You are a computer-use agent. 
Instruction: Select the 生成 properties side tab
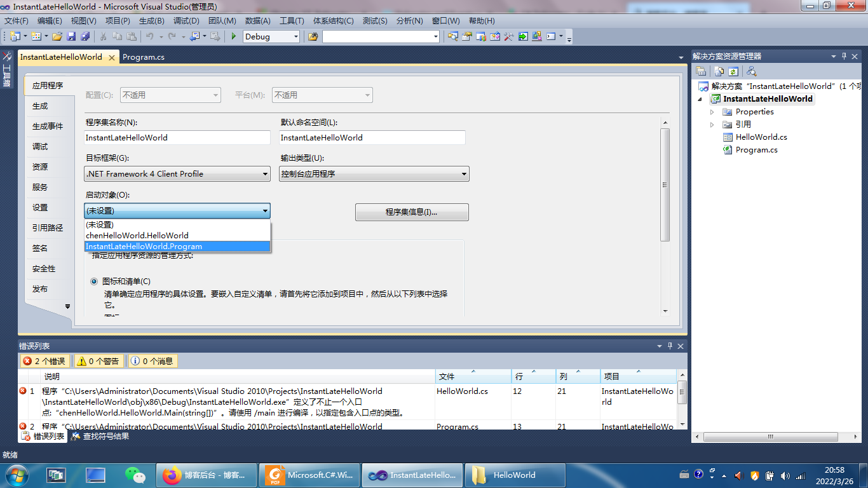coord(40,106)
